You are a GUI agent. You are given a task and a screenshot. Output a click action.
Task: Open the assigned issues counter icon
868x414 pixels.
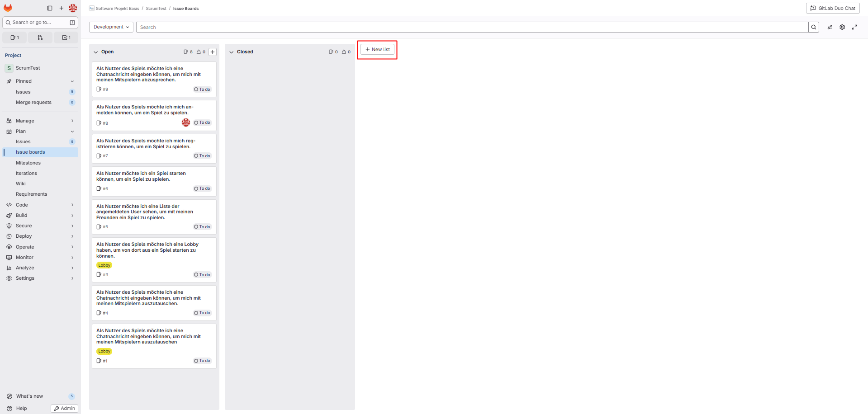tap(15, 38)
